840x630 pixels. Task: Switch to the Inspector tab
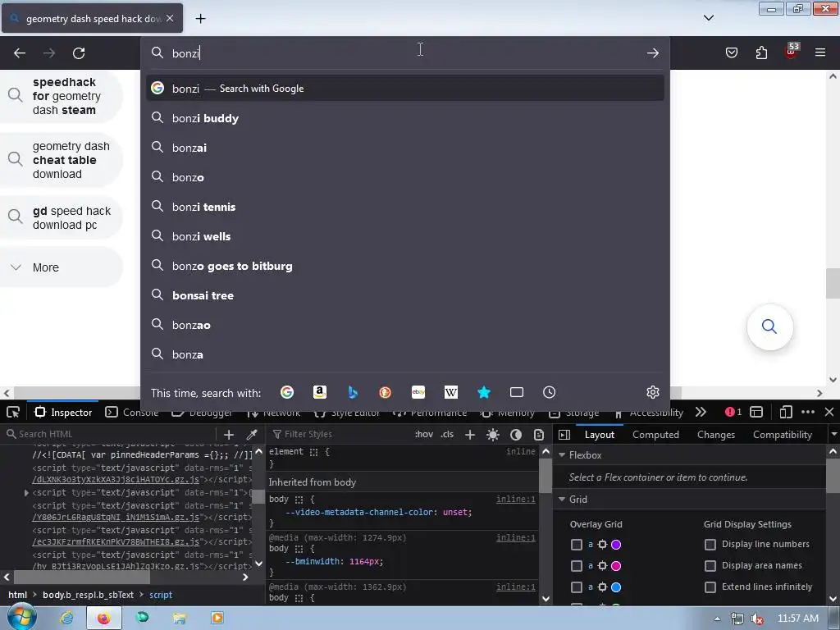(x=64, y=412)
